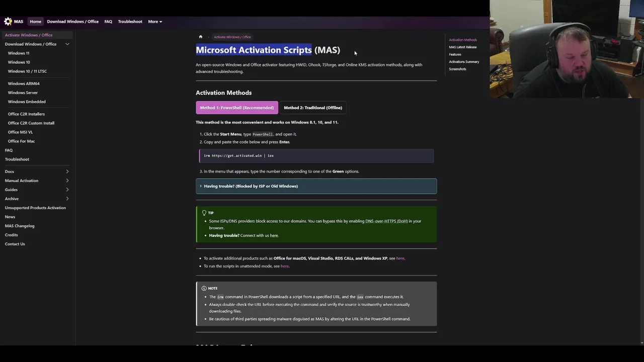The image size is (644, 362).
Task: Open the News sidebar link
Action: [x=10, y=217]
